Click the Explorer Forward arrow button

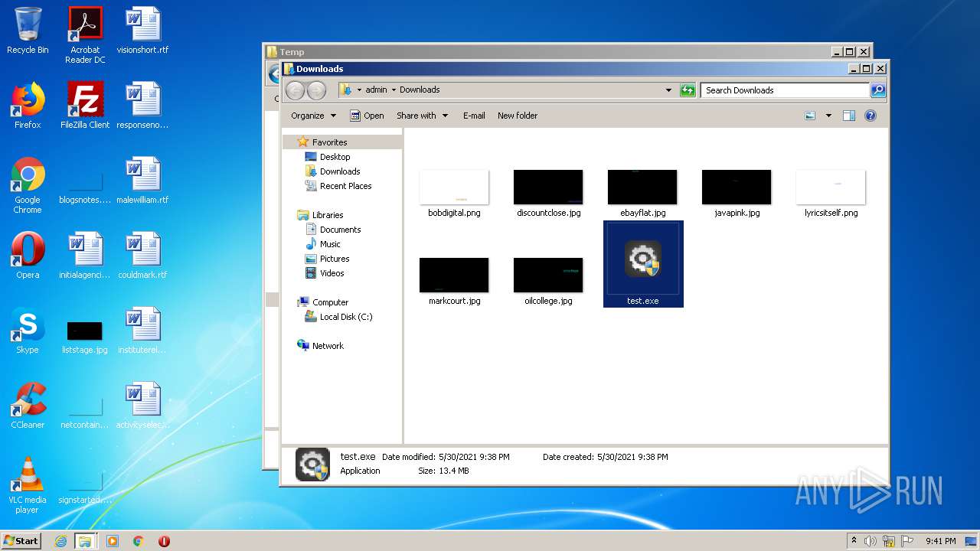pyautogui.click(x=315, y=90)
